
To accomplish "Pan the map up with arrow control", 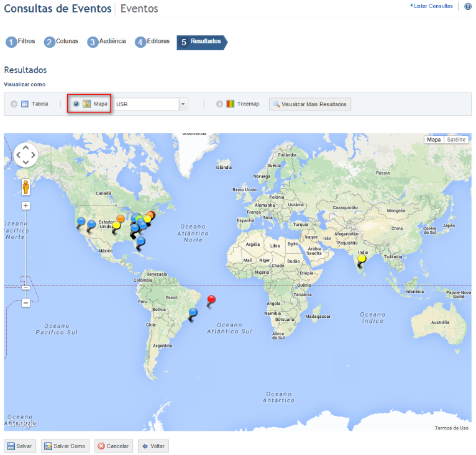I will pyautogui.click(x=26, y=147).
